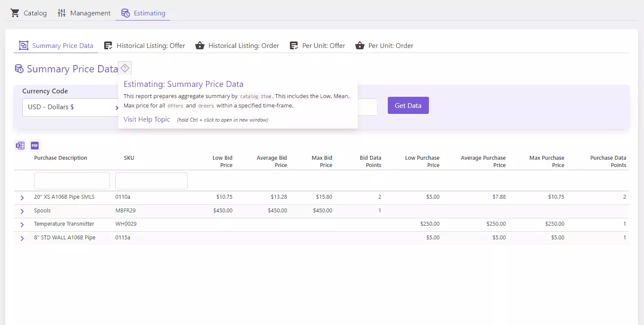Click the Historical Listing: Order basket icon

[x=200, y=45]
